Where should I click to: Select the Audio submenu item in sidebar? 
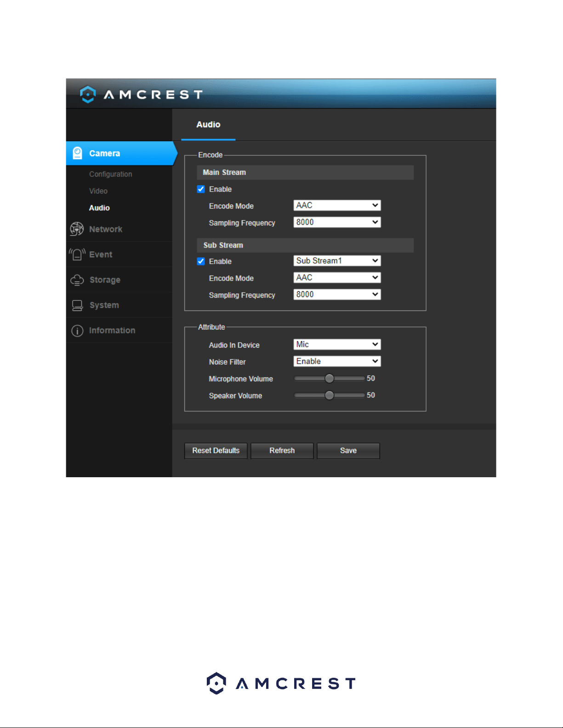[x=99, y=208]
